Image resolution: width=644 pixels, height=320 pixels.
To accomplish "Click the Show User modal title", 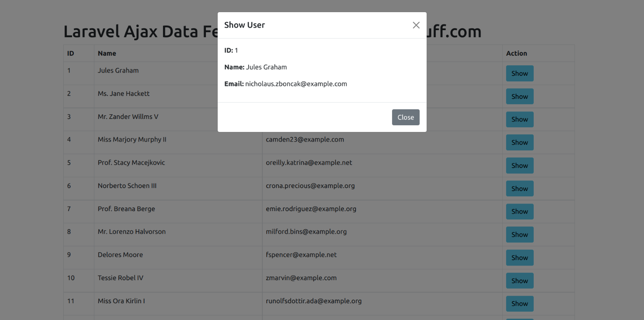I will coord(244,25).
